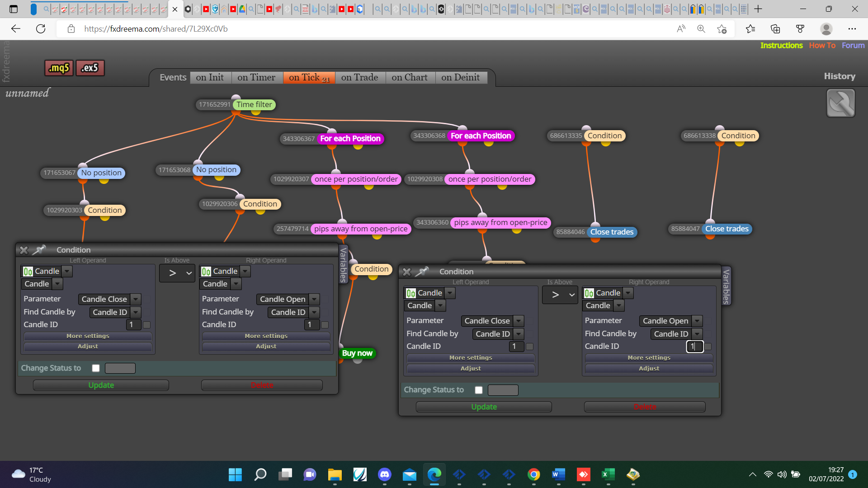Toggle right operand Candle ID checkbox, left dialog
This screenshot has width=868, height=488.
[x=325, y=325]
